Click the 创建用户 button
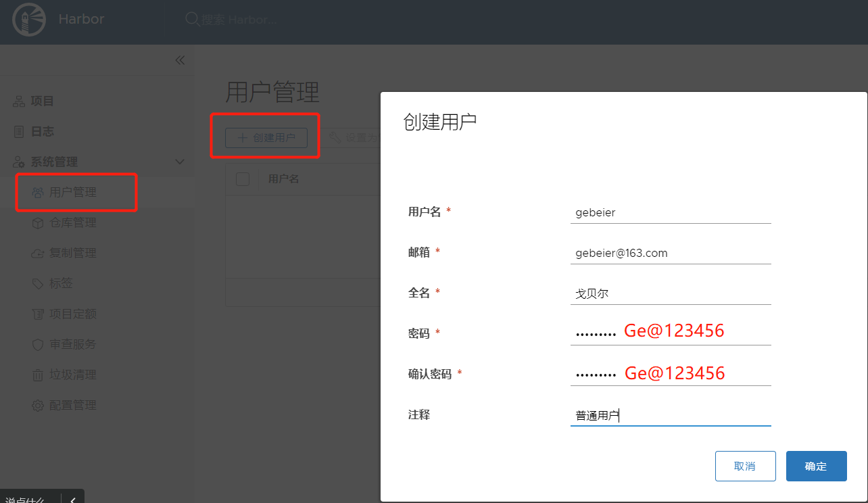This screenshot has height=503, width=868. (x=266, y=138)
